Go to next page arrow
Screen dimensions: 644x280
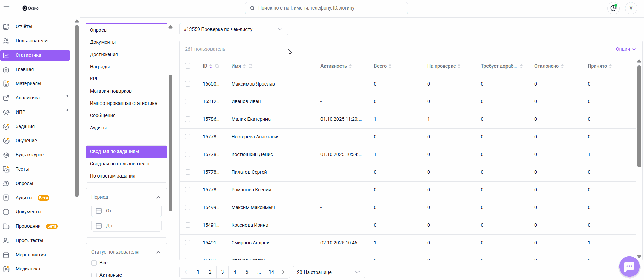pos(283,272)
